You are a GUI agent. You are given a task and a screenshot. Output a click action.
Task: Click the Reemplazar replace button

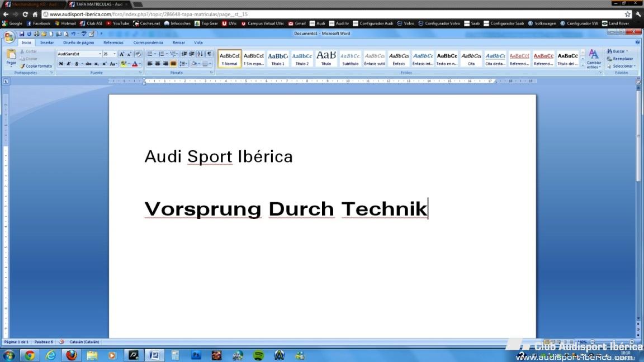[x=620, y=59]
